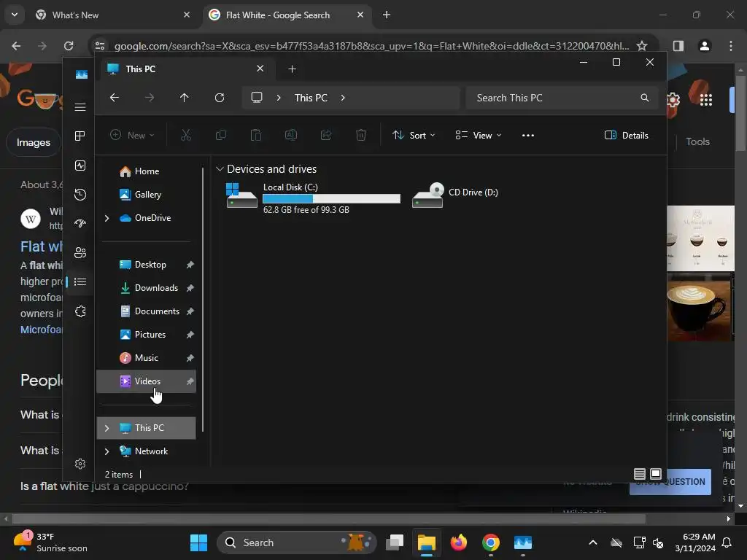
Task: Open a new Chrome tab
Action: [x=387, y=15]
